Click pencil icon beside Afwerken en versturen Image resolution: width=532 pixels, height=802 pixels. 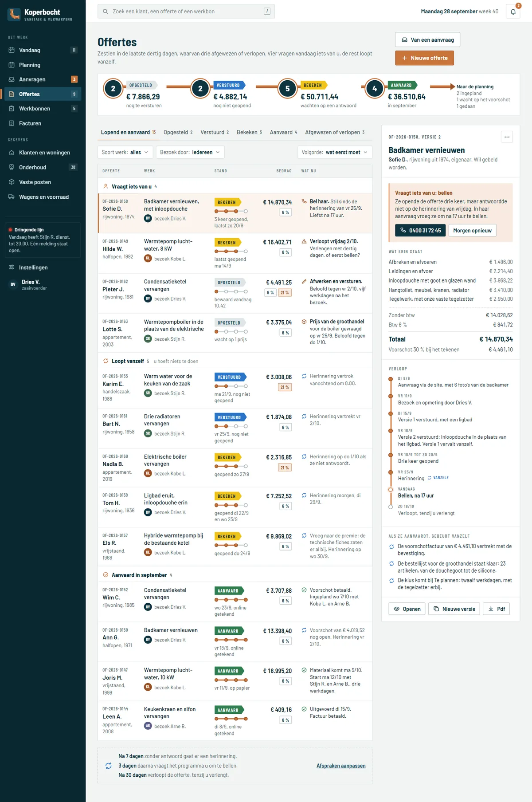pyautogui.click(x=304, y=281)
